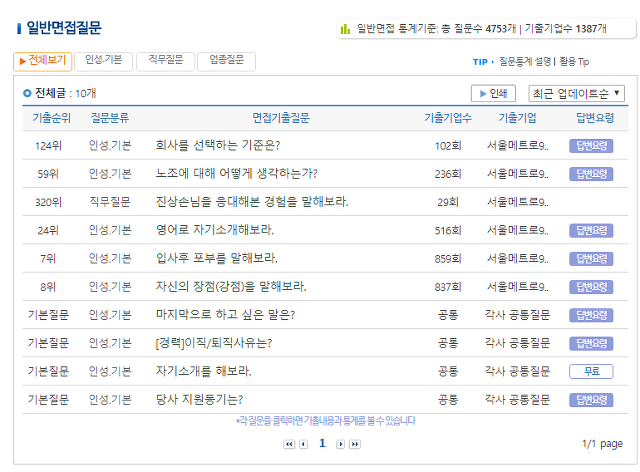The width and height of the screenshot is (640, 472).
Task: Go to first page arrow icon
Action: point(289,444)
